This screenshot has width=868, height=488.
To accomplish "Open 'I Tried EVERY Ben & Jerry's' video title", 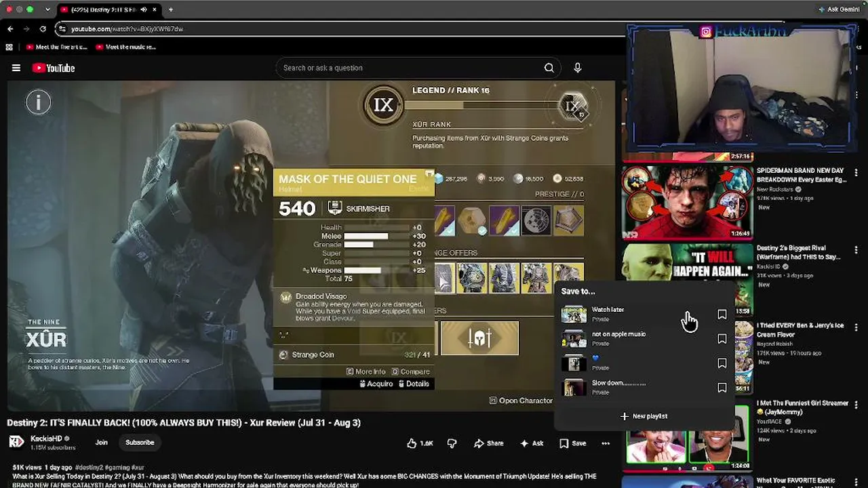I will click(x=800, y=329).
